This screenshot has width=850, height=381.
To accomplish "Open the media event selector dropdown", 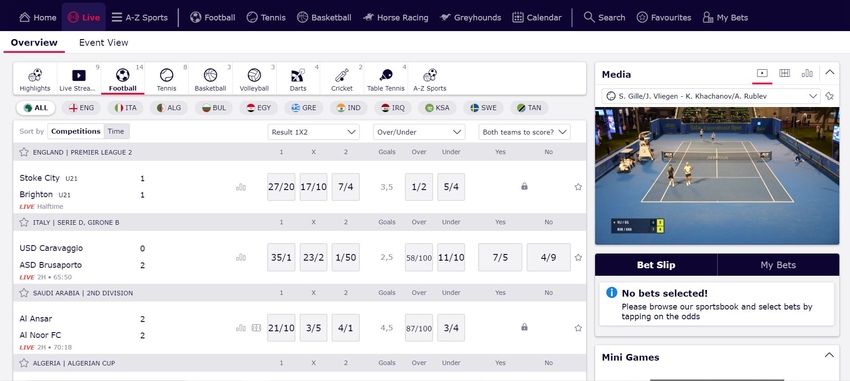I will click(x=712, y=96).
